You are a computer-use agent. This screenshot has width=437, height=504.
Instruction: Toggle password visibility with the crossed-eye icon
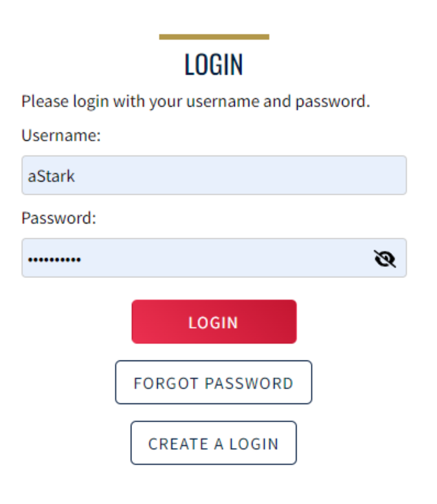tap(384, 259)
